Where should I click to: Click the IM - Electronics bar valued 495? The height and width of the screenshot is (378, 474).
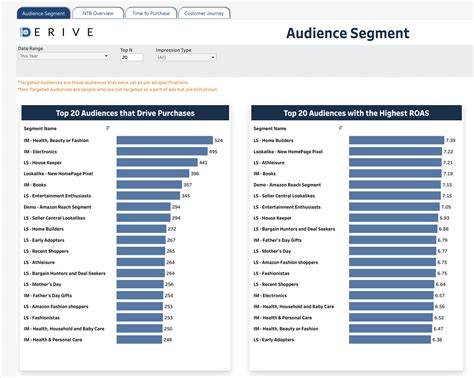tap(162, 151)
